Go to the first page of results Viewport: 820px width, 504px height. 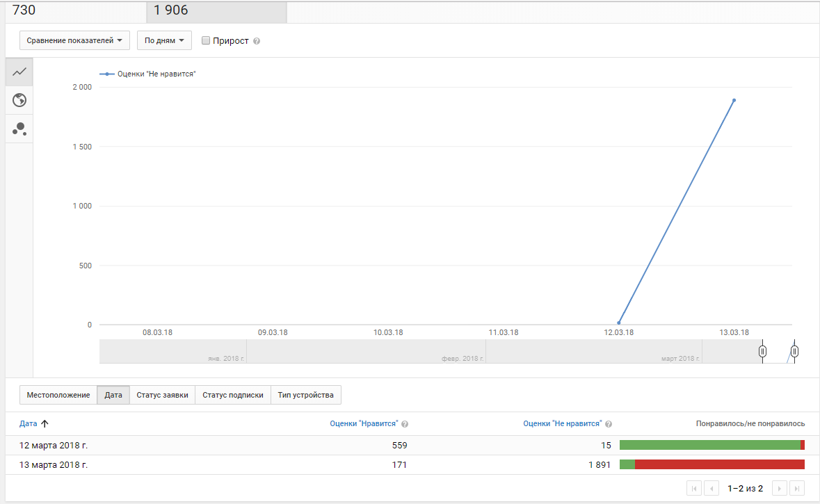(x=694, y=488)
